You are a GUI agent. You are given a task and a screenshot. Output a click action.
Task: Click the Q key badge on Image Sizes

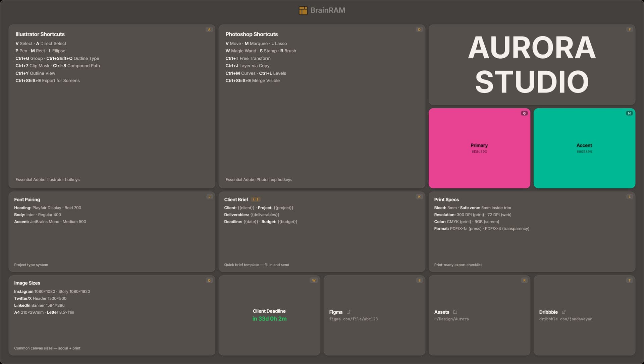[x=209, y=281]
